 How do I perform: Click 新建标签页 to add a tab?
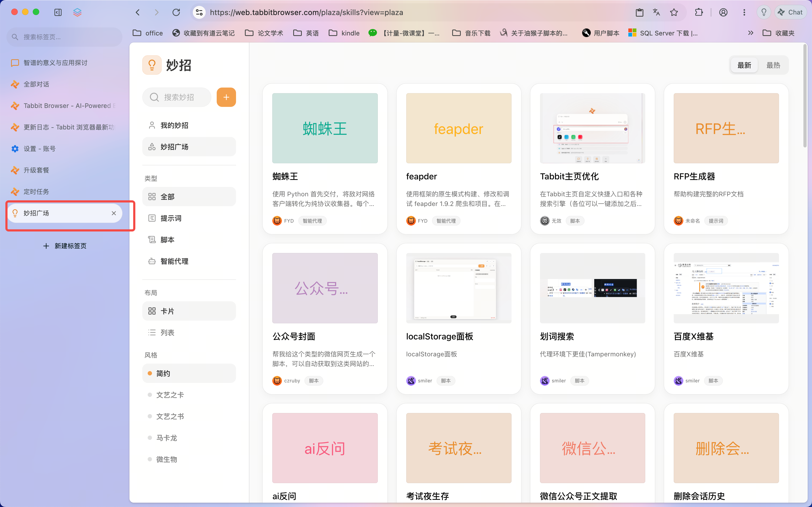65,246
